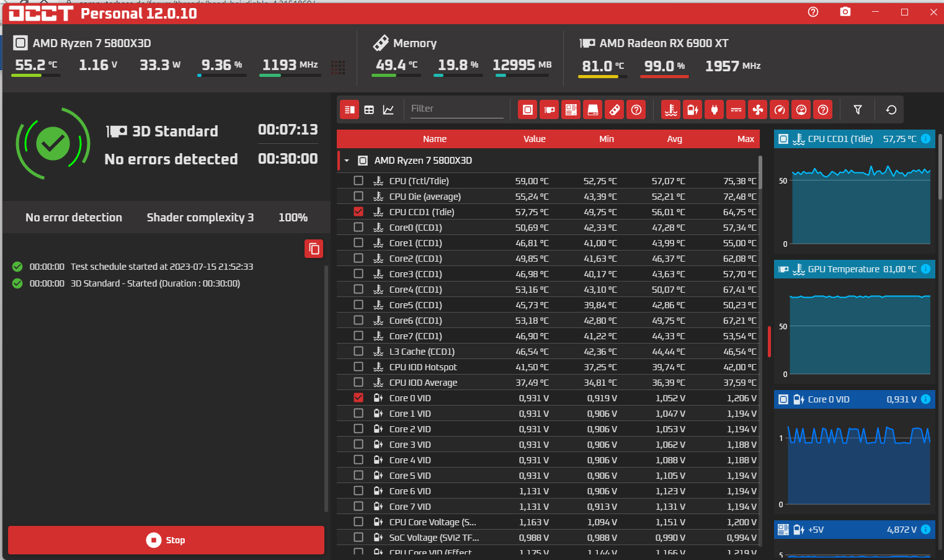Click the 'Test schedule started' log entry
Image resolution: width=944 pixels, height=560 pixels.
pyautogui.click(x=162, y=267)
